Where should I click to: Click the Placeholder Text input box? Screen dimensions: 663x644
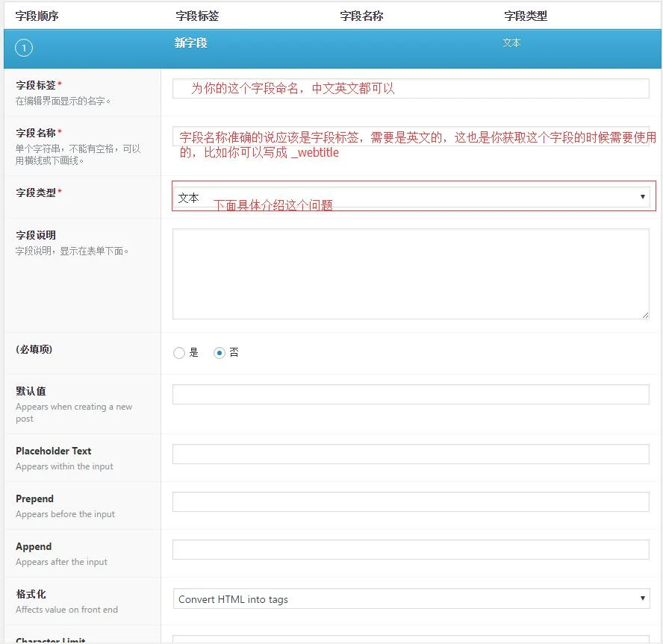tap(411, 454)
